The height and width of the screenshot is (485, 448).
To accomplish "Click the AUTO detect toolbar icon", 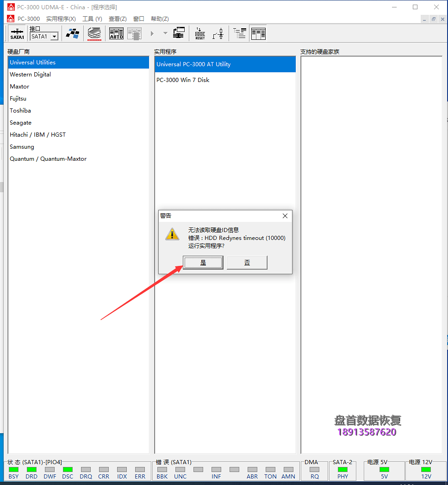I will coord(116,33).
